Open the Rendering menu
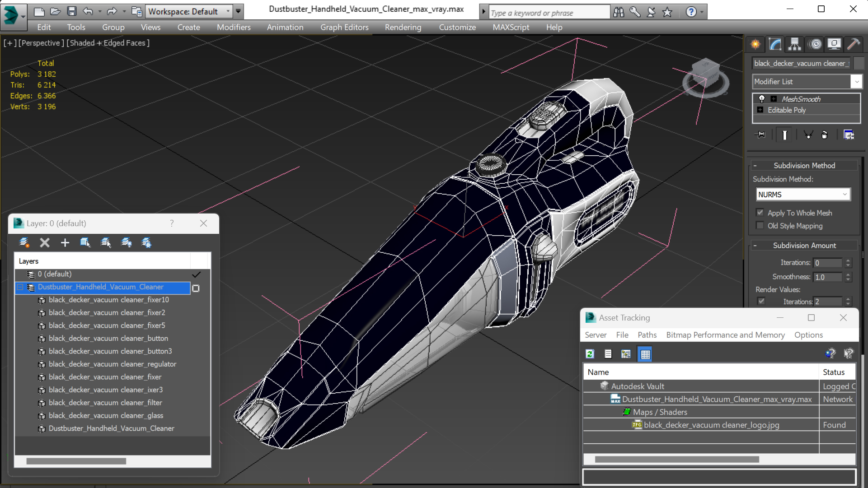The height and width of the screenshot is (488, 868). [x=403, y=27]
